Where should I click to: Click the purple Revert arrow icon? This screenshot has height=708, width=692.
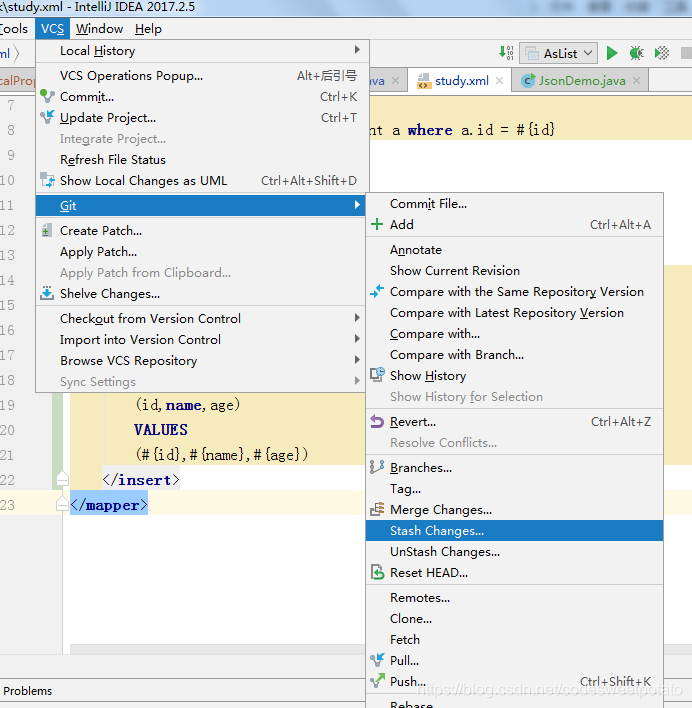tap(377, 421)
